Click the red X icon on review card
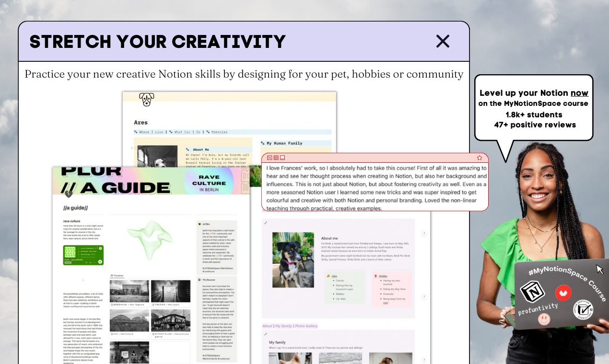The width and height of the screenshot is (609, 364). [x=269, y=158]
